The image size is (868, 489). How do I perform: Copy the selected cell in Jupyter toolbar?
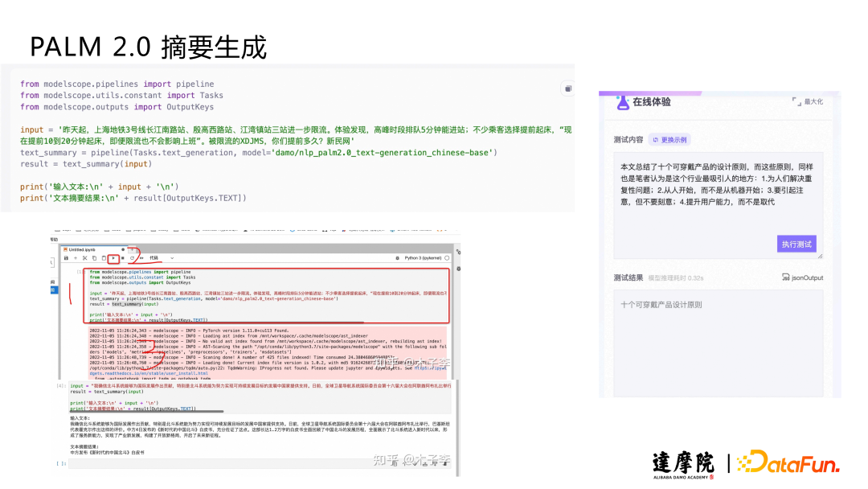coord(95,258)
